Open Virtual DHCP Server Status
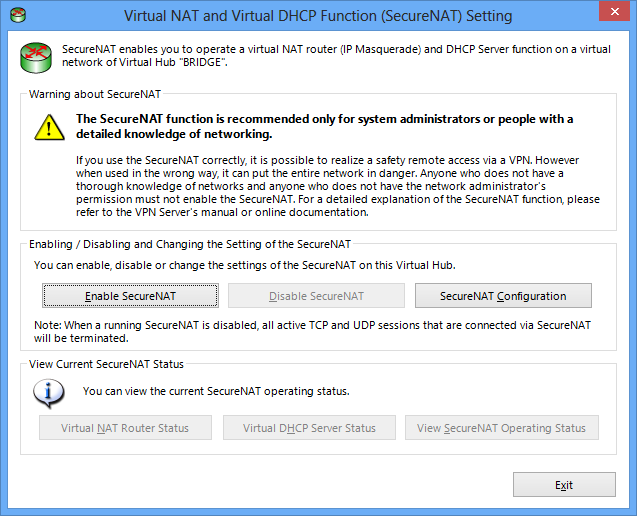Screen dimensions: 637x516 pos(309,427)
